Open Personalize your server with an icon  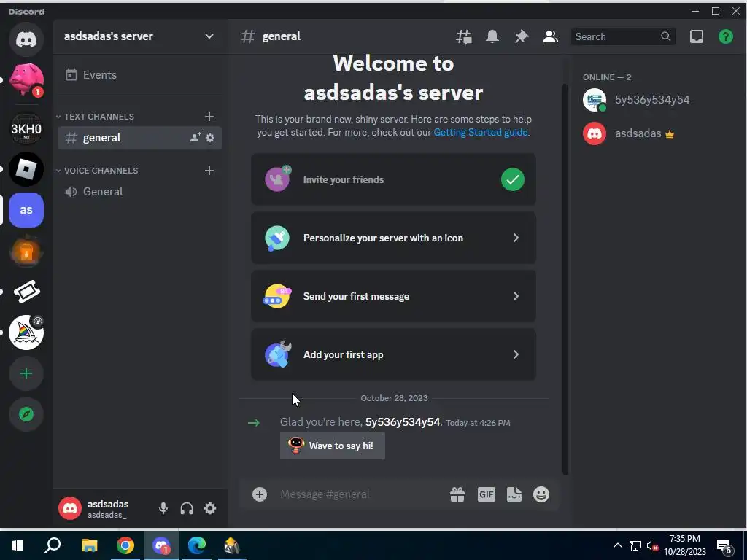pos(393,238)
